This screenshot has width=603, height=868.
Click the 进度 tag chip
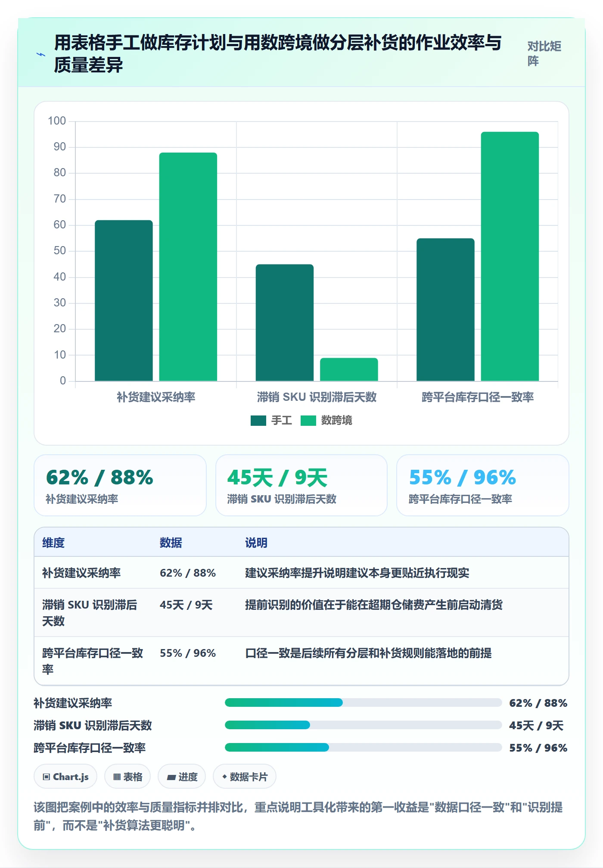tap(182, 777)
